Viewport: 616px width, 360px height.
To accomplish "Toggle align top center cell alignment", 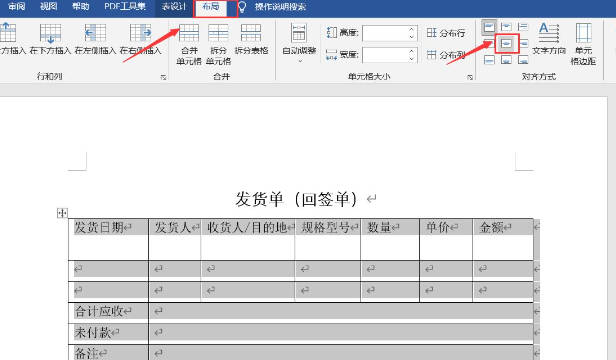I will tap(506, 27).
